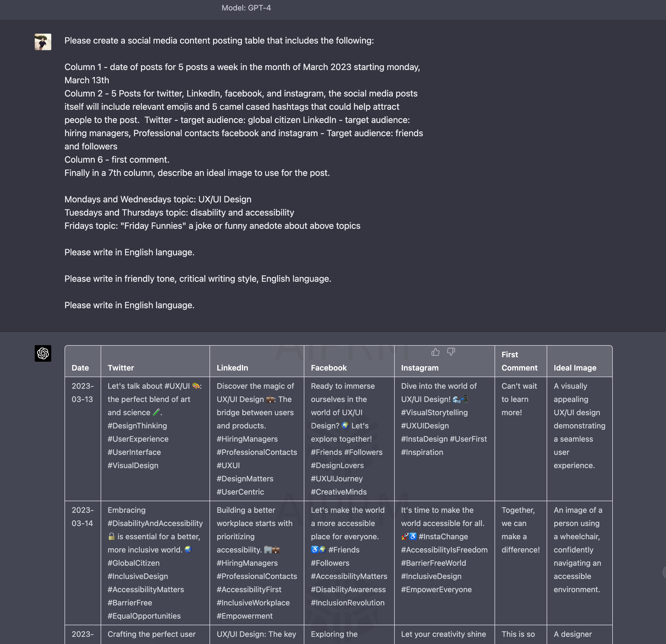This screenshot has width=666, height=644.
Task: Click the wheelchair emoji in the Instagram cell
Action: [x=413, y=536]
